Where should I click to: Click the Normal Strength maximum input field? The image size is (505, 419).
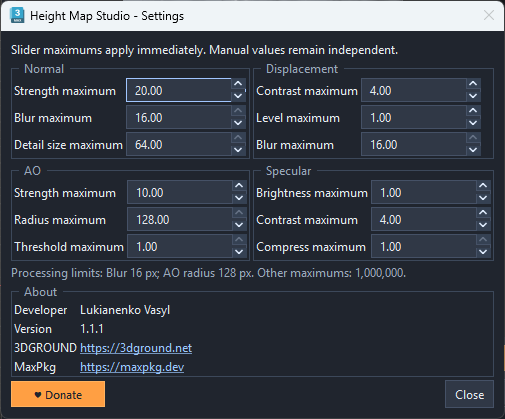click(x=179, y=90)
